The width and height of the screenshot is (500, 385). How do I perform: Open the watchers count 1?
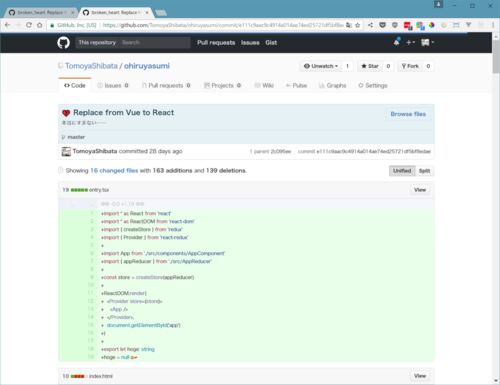tap(347, 66)
